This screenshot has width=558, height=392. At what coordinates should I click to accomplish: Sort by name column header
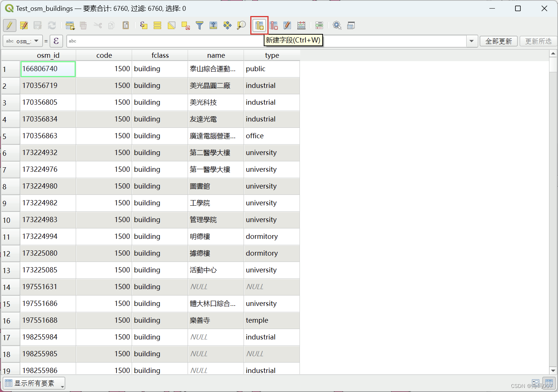[216, 55]
